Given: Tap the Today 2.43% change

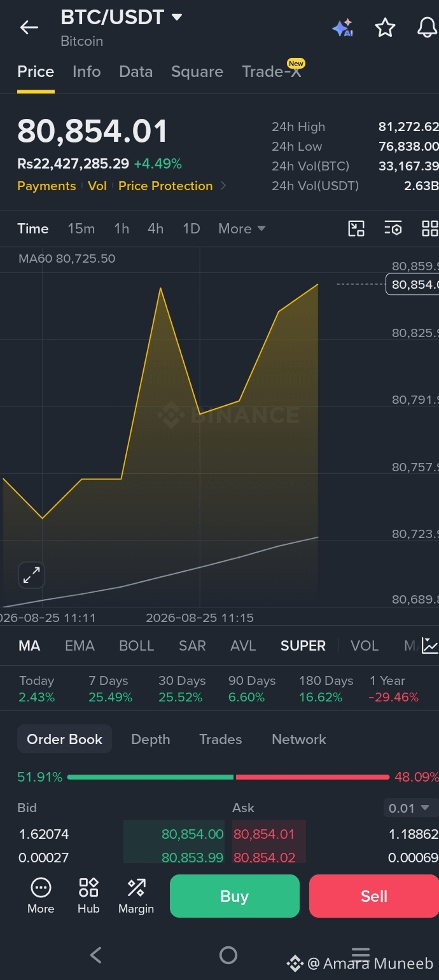Looking at the screenshot, I should [x=37, y=689].
